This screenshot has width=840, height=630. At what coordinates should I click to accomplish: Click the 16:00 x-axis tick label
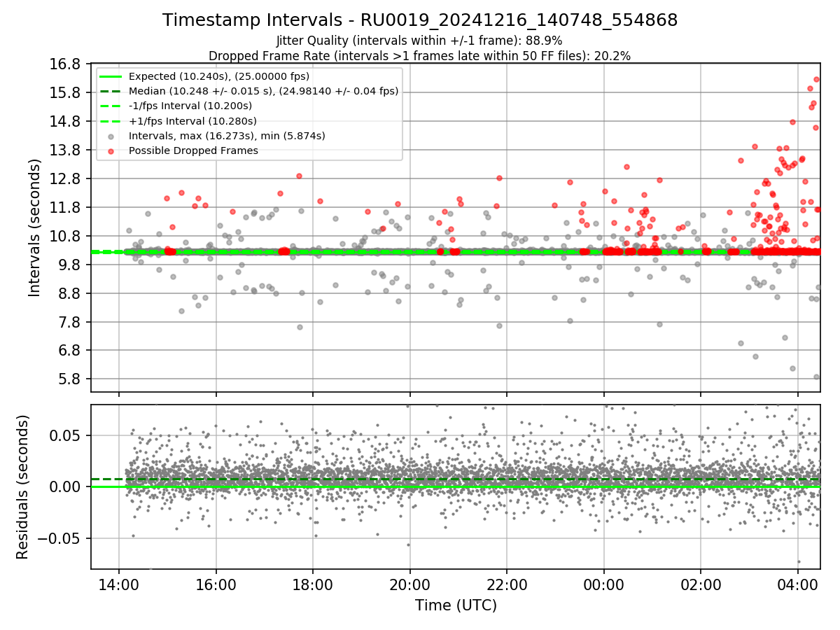click(216, 584)
